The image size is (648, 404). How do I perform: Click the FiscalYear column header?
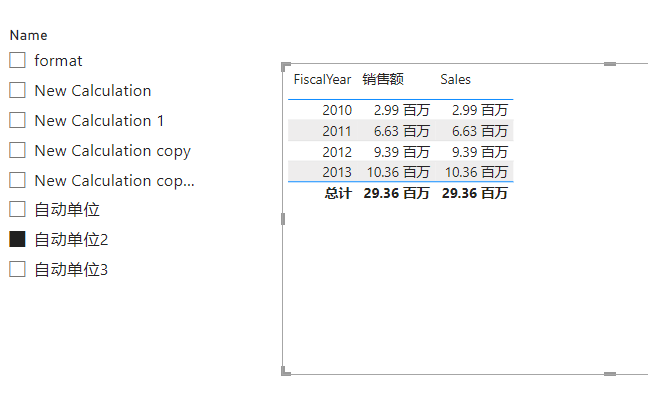(x=322, y=79)
